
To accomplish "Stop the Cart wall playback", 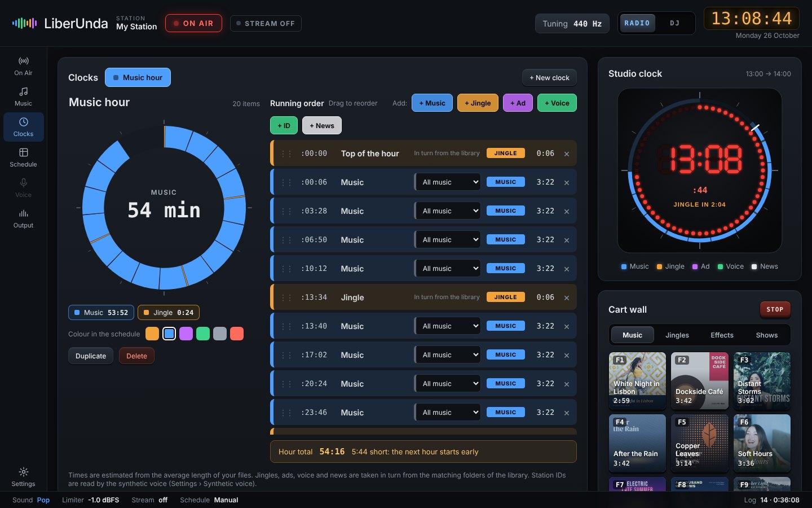I will coord(775,309).
